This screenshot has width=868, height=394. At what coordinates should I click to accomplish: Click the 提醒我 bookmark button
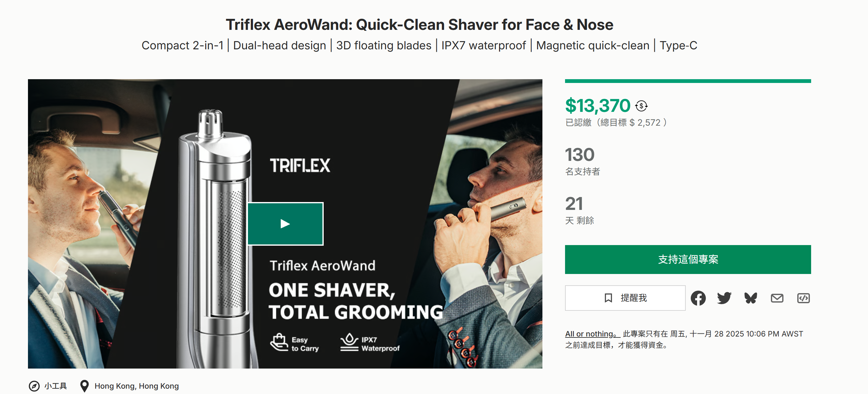click(x=625, y=298)
